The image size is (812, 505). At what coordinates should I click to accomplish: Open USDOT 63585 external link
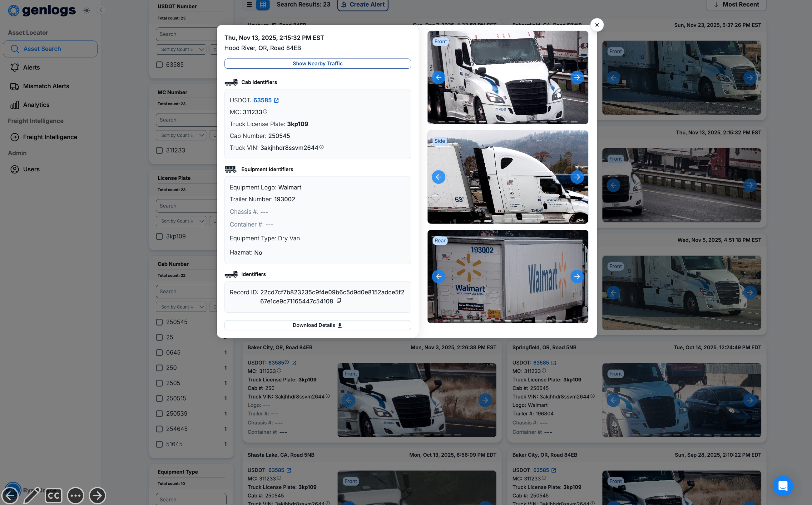(x=276, y=100)
